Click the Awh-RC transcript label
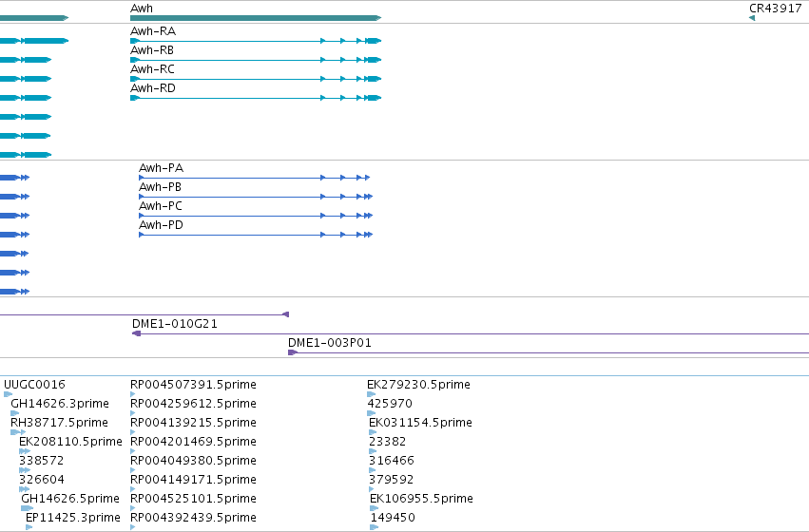The image size is (809, 532). pos(152,69)
